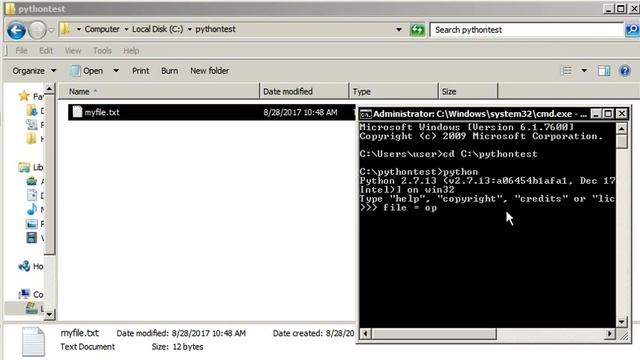Click sidebar scroll up arrow
The height and width of the screenshot is (360, 640).
pos(49,88)
